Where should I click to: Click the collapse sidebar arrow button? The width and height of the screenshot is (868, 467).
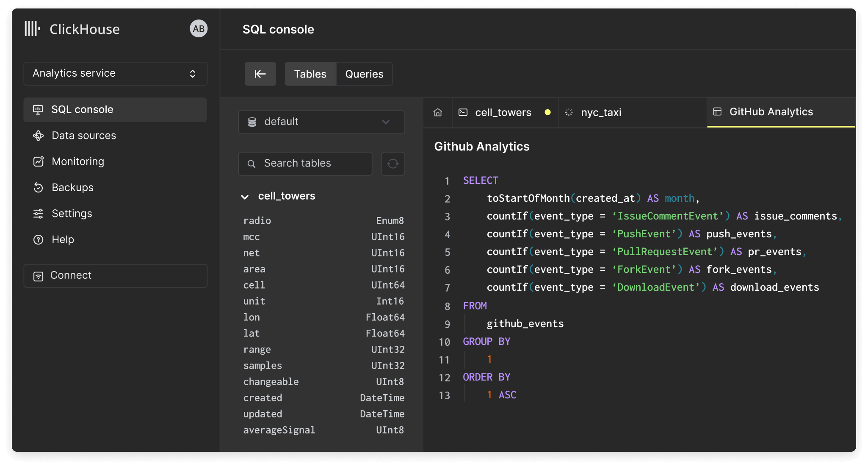[260, 74]
